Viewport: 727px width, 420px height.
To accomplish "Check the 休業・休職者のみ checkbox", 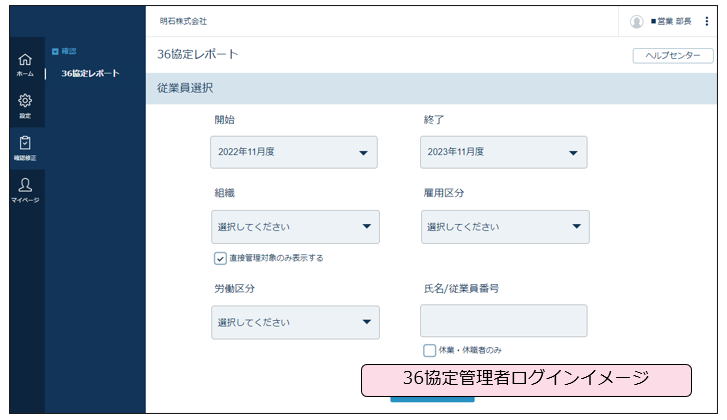I will pyautogui.click(x=429, y=350).
